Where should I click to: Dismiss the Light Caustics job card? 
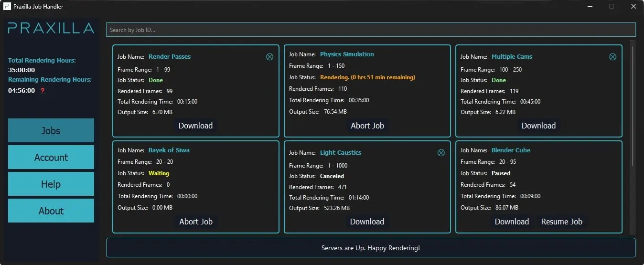pos(441,153)
